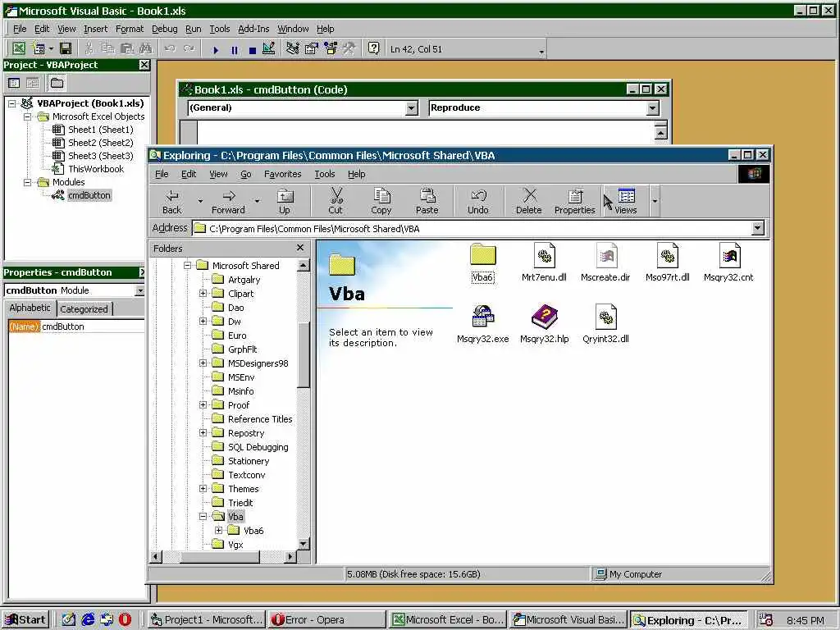The height and width of the screenshot is (630, 840).
Task: Click the Back button in Explorer toolbar
Action: pos(172,202)
